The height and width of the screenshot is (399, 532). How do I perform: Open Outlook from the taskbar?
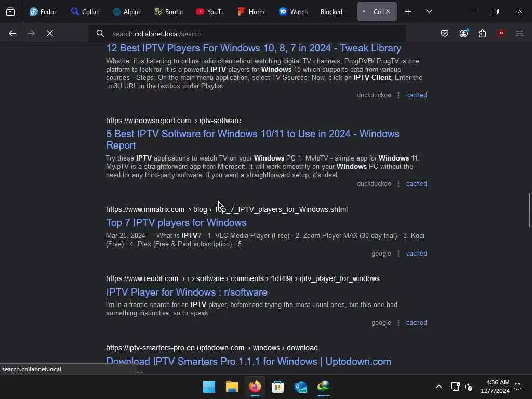coord(301,387)
